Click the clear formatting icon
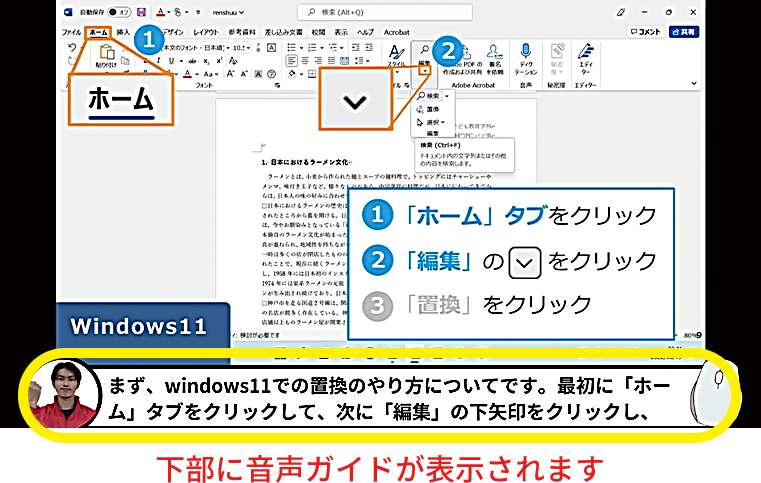761x483 pixels. pos(233,61)
